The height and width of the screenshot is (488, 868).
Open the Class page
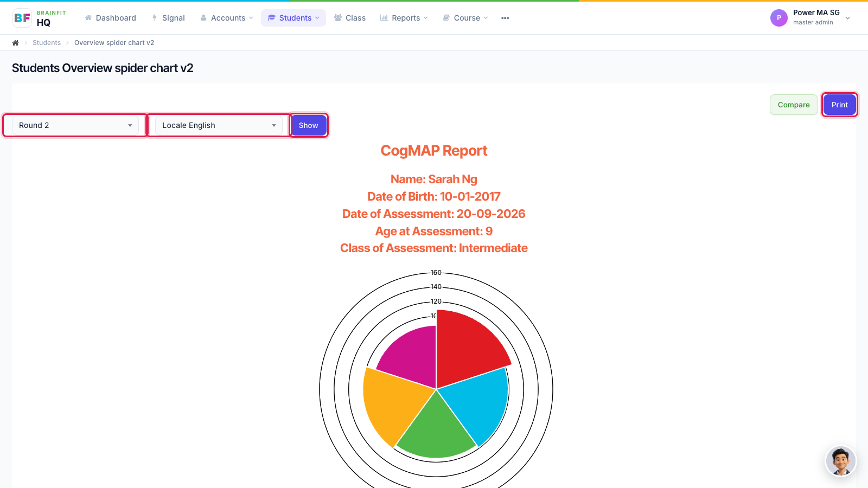click(350, 18)
